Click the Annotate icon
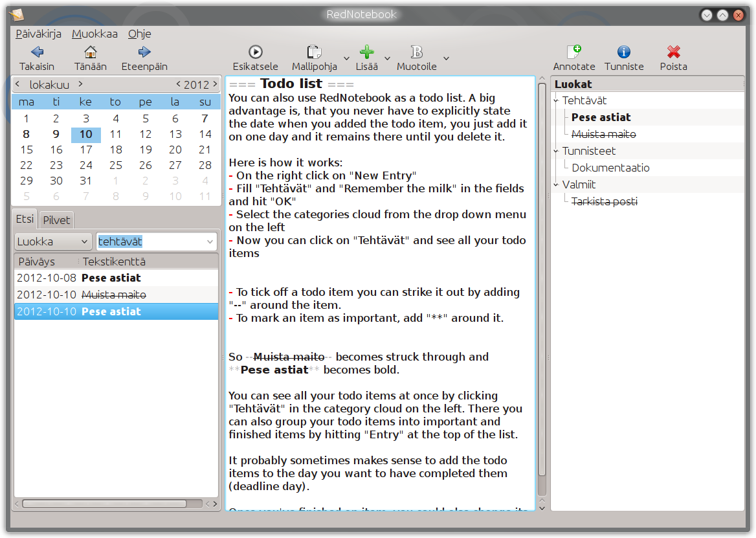756x538 pixels. tap(574, 52)
